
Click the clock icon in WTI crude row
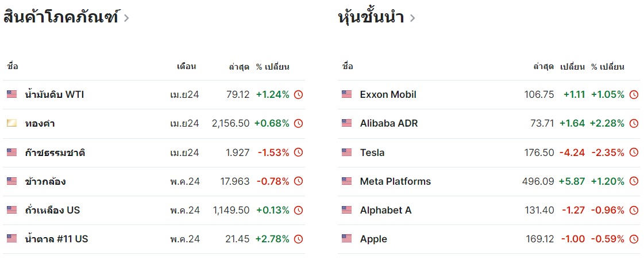pyautogui.click(x=298, y=95)
